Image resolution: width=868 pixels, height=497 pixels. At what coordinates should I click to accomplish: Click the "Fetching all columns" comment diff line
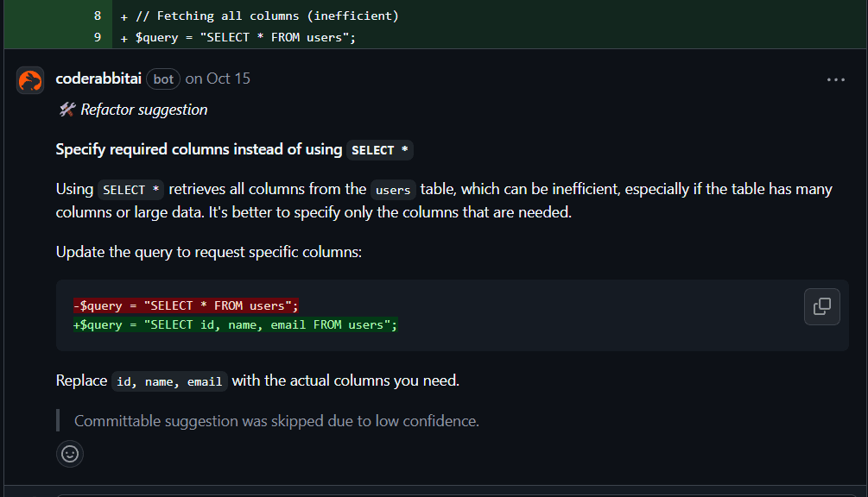coord(266,16)
